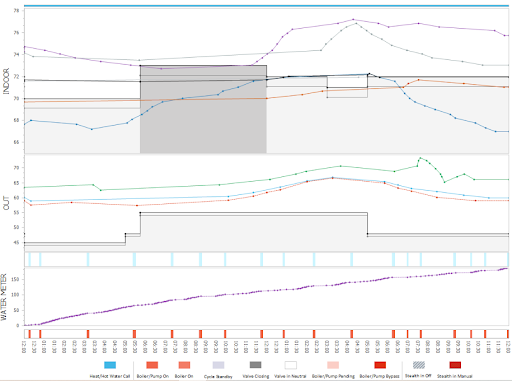The width and height of the screenshot is (512, 381).
Task: Click the green line peak in OUT chart
Action: [x=420, y=158]
